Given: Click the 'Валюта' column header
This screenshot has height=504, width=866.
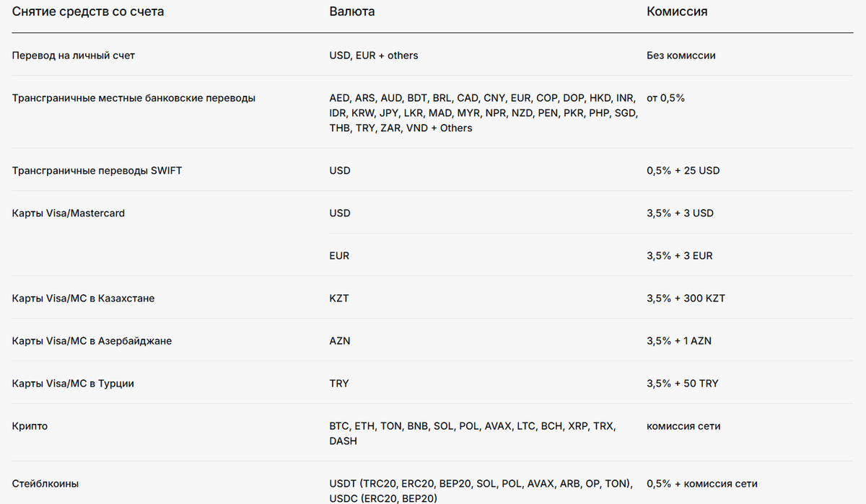Looking at the screenshot, I should point(351,12).
